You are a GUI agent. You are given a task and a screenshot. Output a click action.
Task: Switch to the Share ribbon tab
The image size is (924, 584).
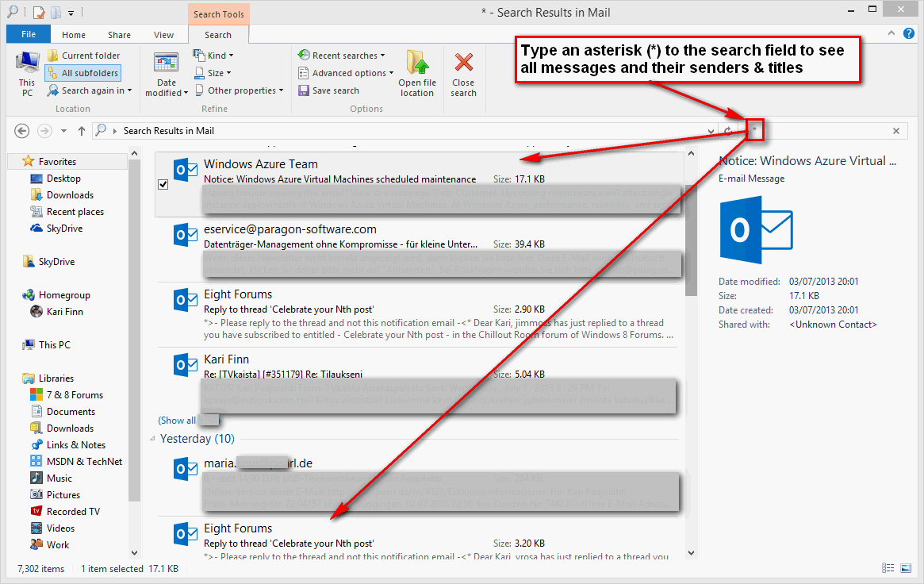click(119, 35)
